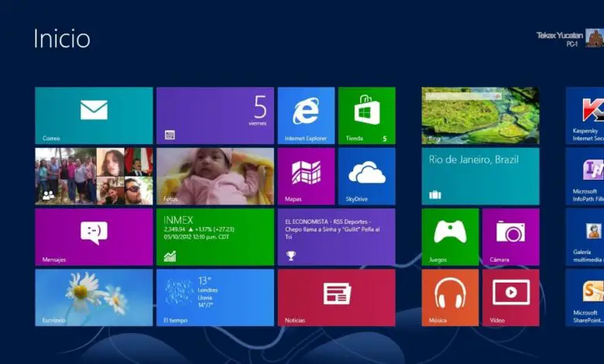604x364 pixels.
Task: Click the Tekax Yucatan user name
Action: point(559,36)
